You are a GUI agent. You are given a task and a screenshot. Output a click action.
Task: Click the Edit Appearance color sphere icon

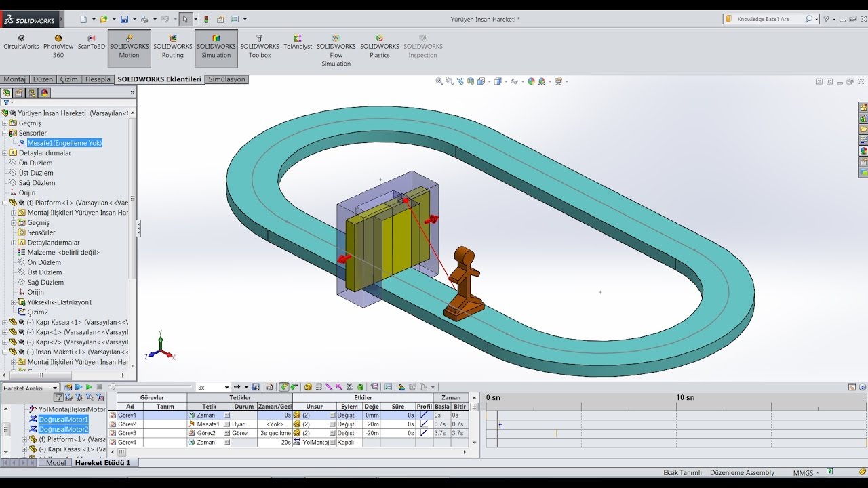pos(531,81)
